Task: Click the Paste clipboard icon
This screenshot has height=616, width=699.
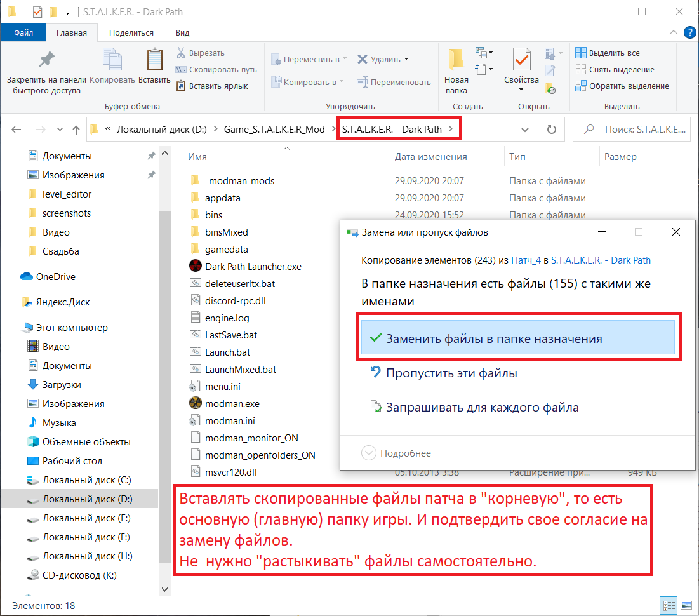Action: (x=154, y=60)
